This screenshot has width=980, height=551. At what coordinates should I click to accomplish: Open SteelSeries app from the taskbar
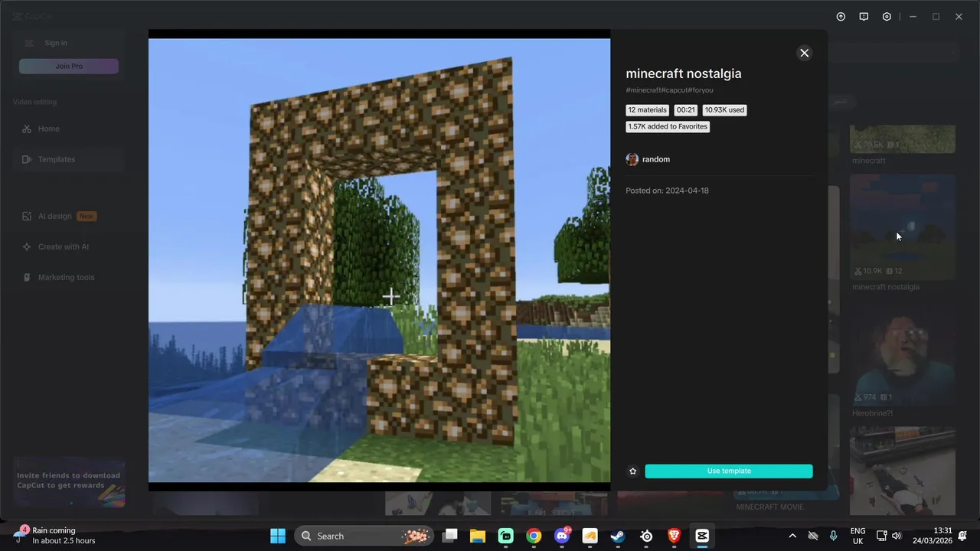[645, 536]
